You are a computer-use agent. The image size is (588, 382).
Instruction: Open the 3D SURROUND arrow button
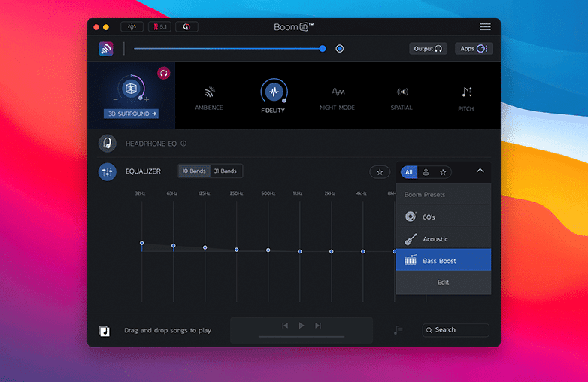tap(131, 114)
